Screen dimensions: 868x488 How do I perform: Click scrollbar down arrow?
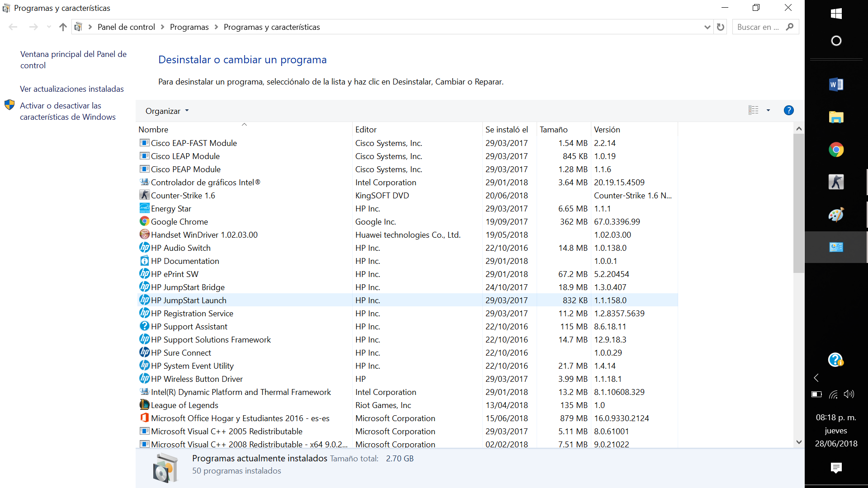(799, 442)
